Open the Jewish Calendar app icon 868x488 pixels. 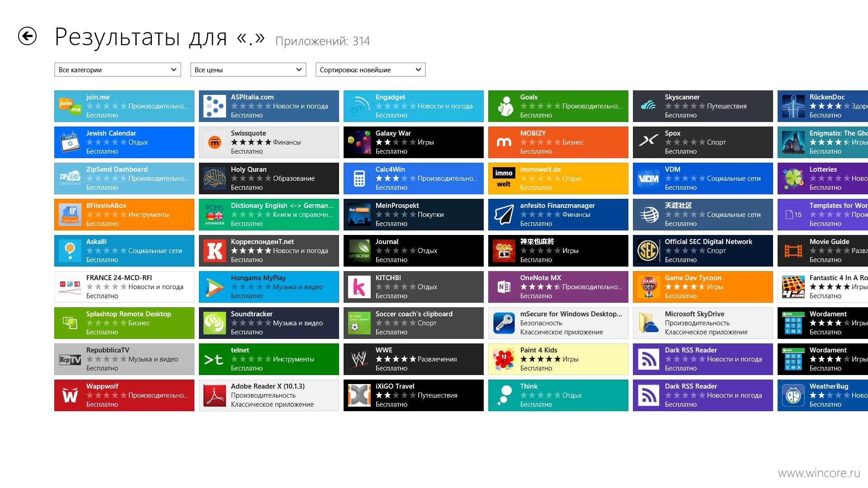coord(70,142)
